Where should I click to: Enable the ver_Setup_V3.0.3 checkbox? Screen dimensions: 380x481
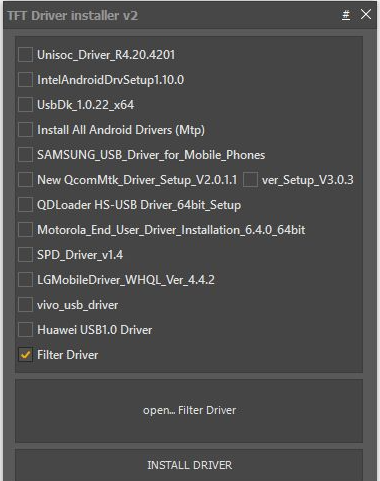click(250, 180)
